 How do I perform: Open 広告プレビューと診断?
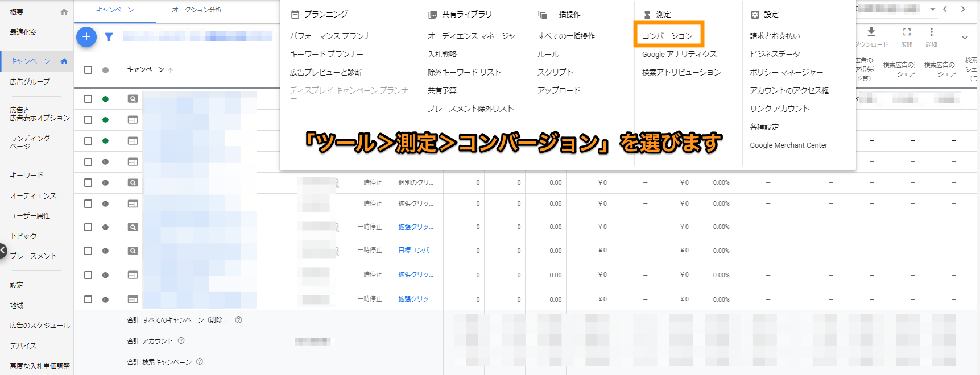pyautogui.click(x=326, y=72)
